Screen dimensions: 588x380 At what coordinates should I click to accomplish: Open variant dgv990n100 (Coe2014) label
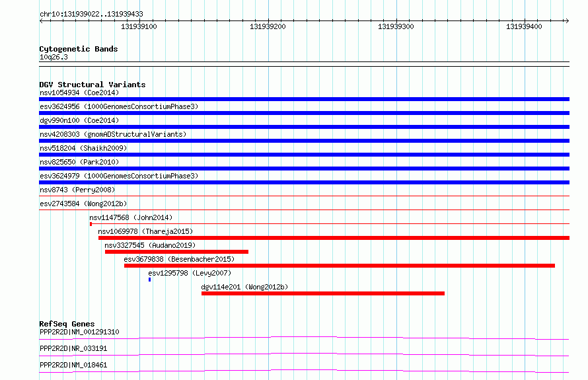79,120
